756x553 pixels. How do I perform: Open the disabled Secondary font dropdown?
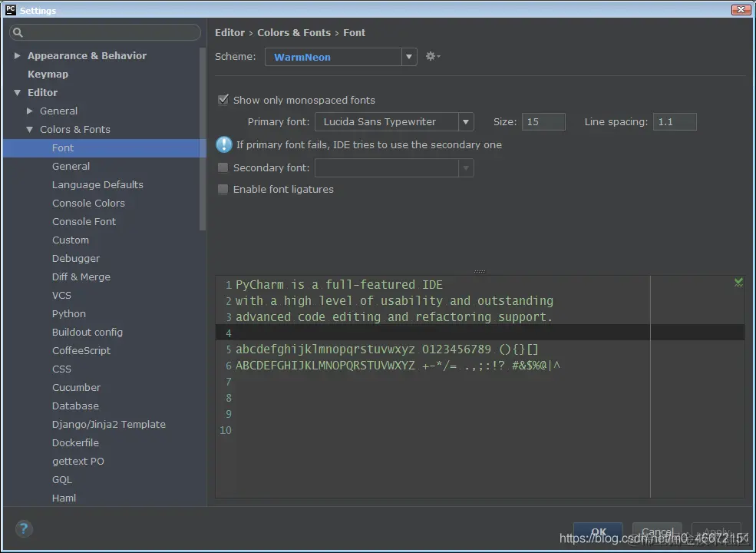coord(466,168)
